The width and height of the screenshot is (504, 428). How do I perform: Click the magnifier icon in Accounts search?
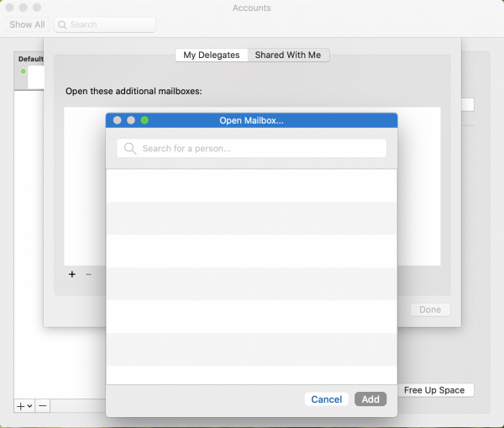point(63,24)
